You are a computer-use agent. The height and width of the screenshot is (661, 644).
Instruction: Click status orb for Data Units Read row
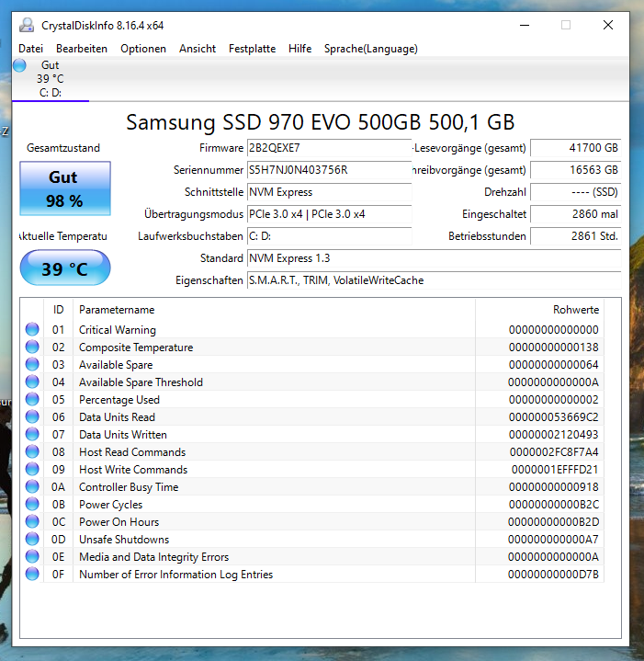[x=32, y=416]
